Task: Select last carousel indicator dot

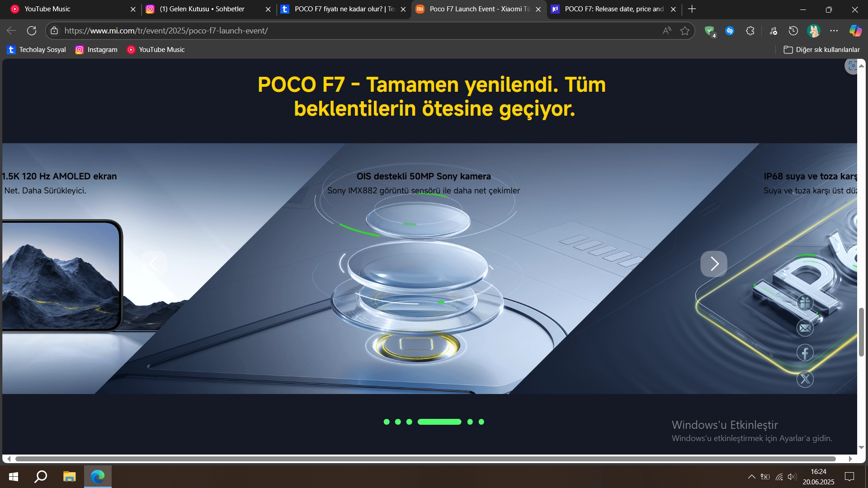Action: click(481, 422)
